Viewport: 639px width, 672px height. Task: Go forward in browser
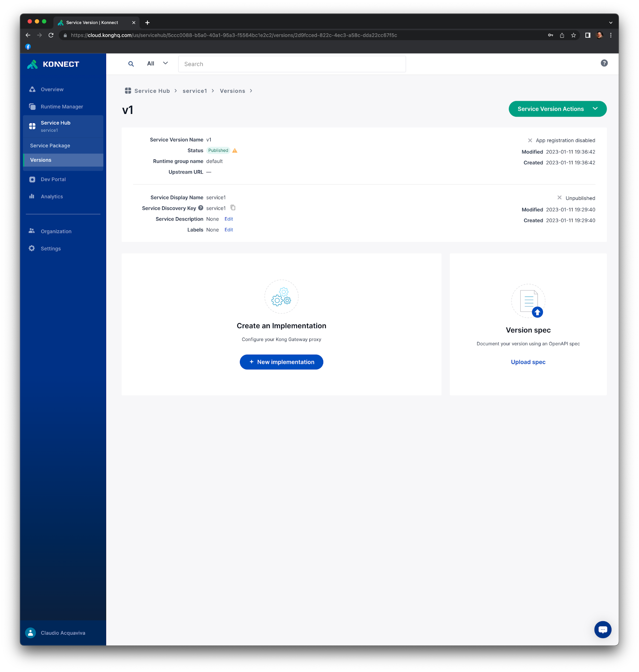point(40,35)
